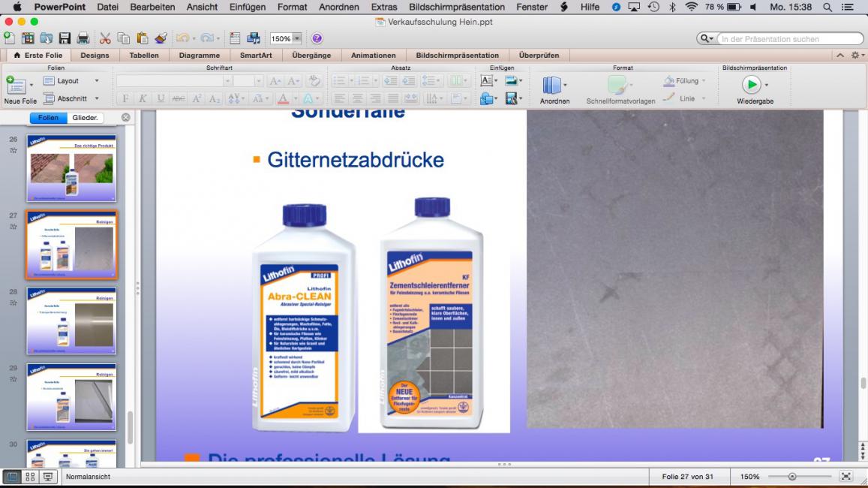Open the Anordnen menu in menu bar
Image resolution: width=868 pixels, height=488 pixels.
tap(339, 8)
